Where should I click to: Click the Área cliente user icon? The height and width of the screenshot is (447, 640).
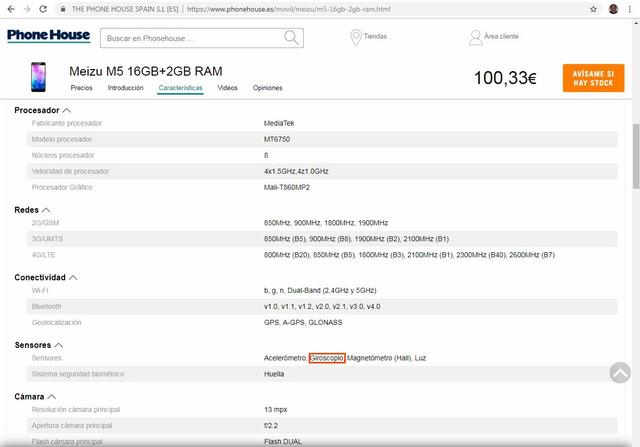point(475,38)
